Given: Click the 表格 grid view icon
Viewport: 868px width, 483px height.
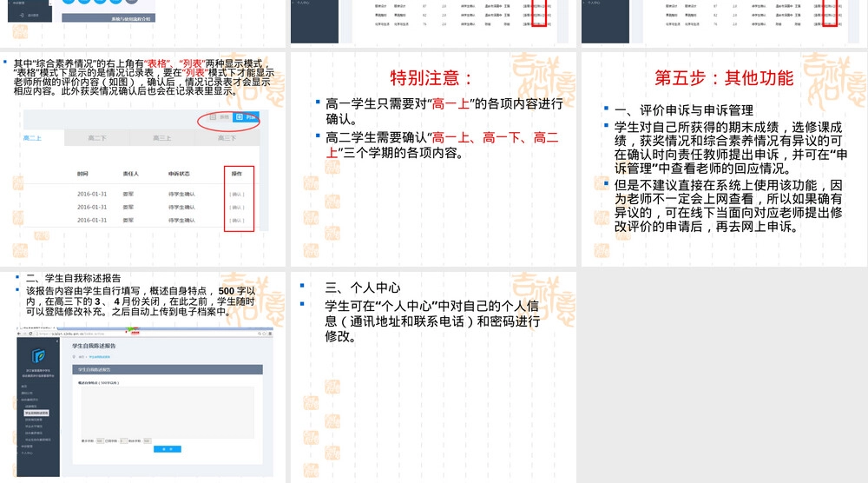Looking at the screenshot, I should (214, 117).
